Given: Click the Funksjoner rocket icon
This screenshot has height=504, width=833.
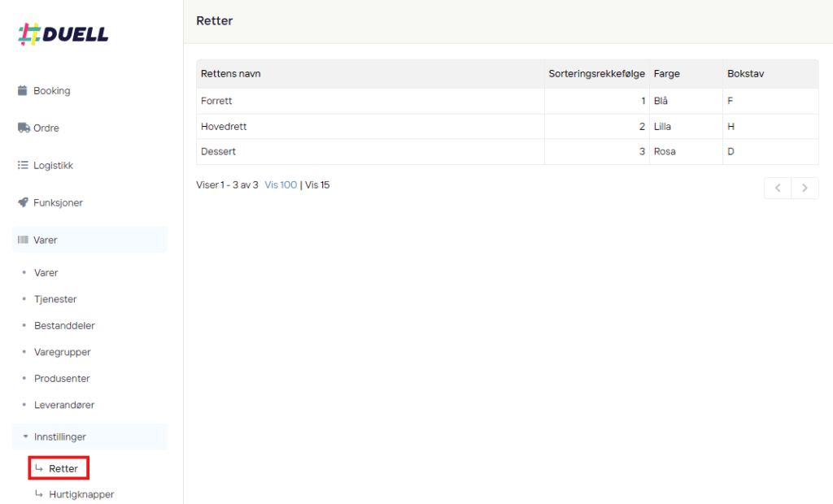Looking at the screenshot, I should tap(23, 202).
